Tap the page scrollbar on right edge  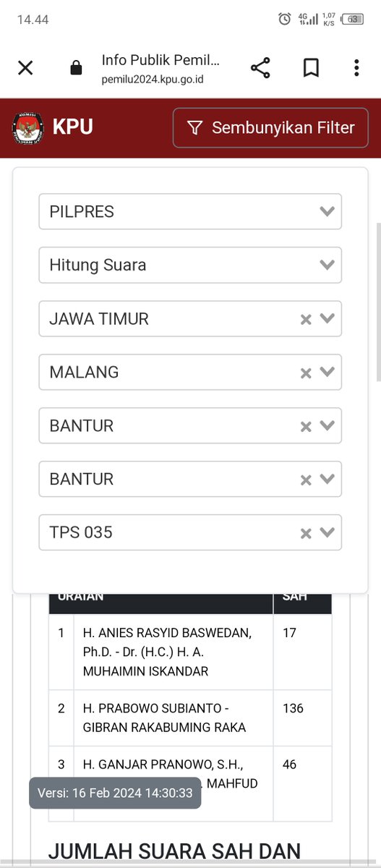377,302
